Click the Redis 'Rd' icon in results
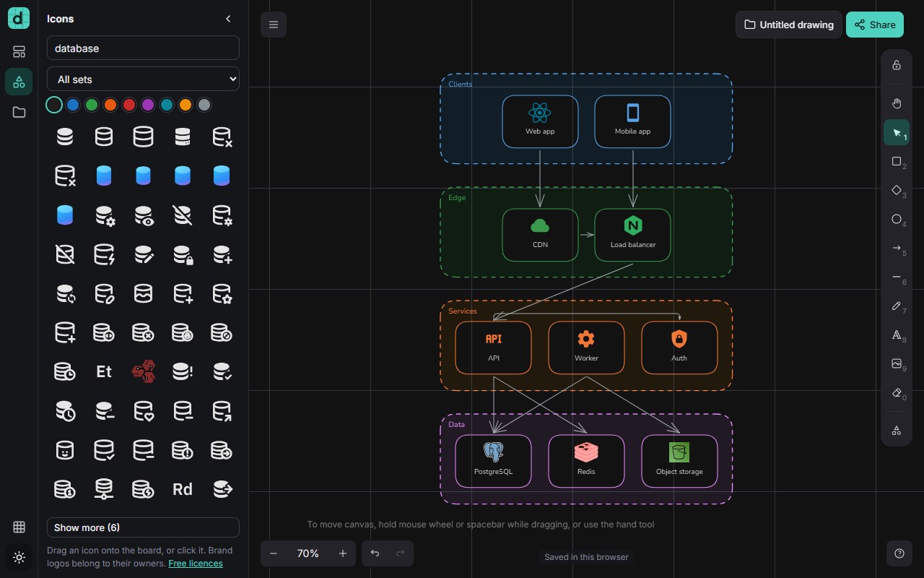The height and width of the screenshot is (578, 924). click(x=183, y=489)
